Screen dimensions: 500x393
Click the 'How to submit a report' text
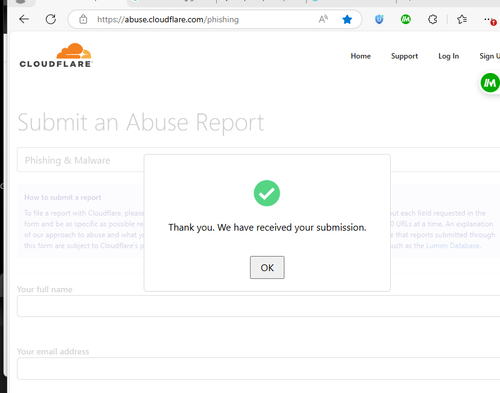[63, 197]
